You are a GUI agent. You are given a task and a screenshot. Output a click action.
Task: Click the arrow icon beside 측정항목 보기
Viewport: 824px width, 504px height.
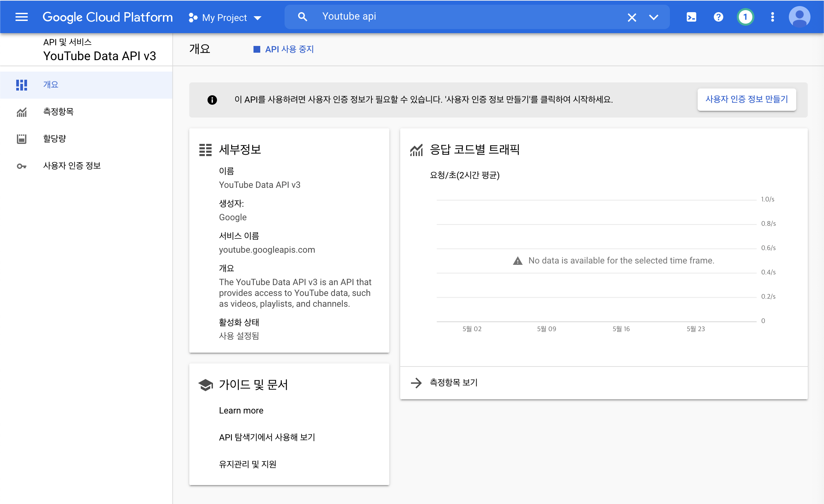coord(416,383)
